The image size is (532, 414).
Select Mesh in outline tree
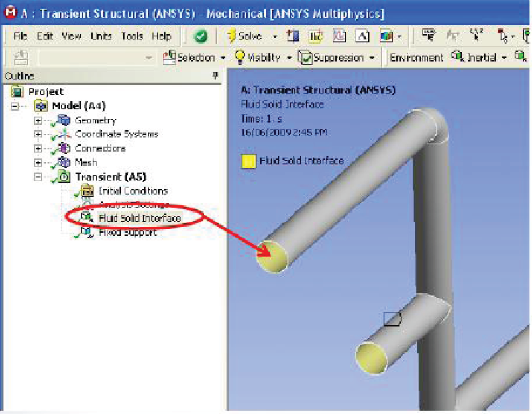click(86, 162)
